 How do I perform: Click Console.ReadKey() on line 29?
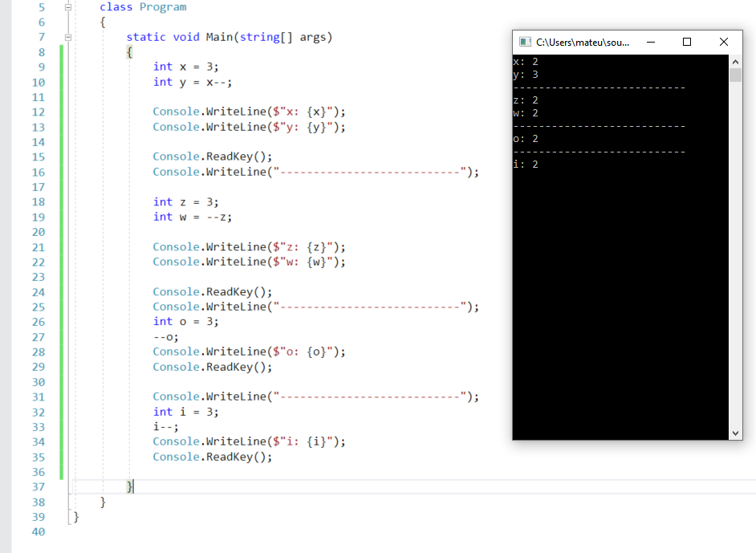213,368
